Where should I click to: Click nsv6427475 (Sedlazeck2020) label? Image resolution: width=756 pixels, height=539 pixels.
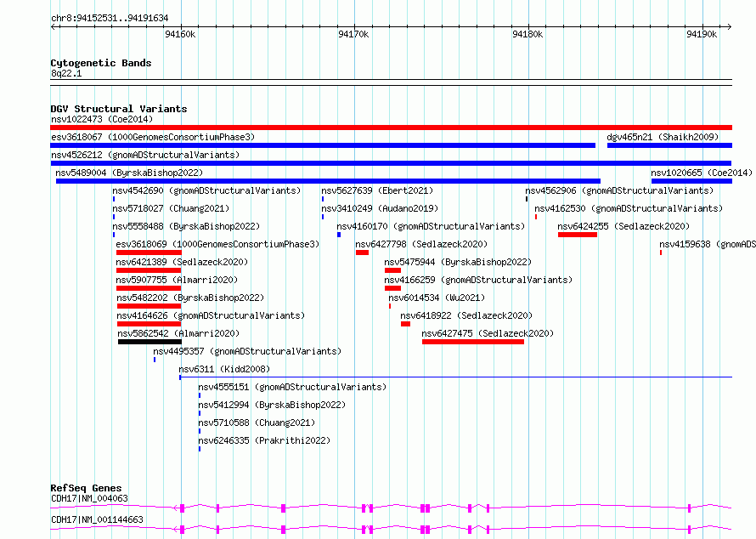pyautogui.click(x=488, y=333)
